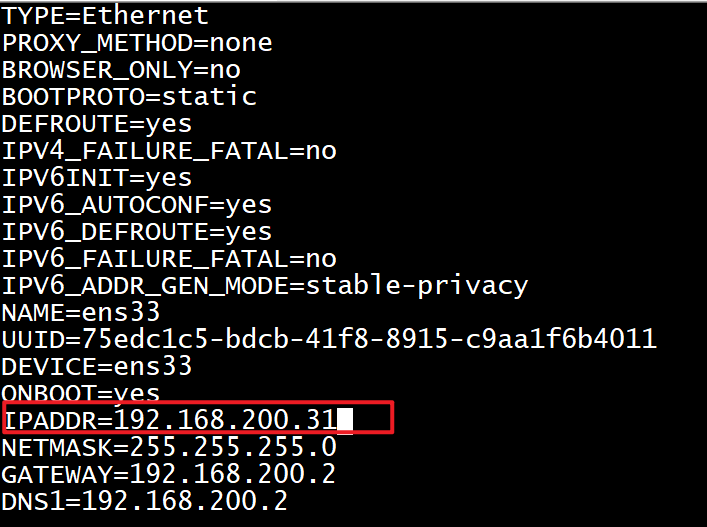
Task: Select the GATEWAY=192.168.200.2 line
Action: (x=169, y=473)
